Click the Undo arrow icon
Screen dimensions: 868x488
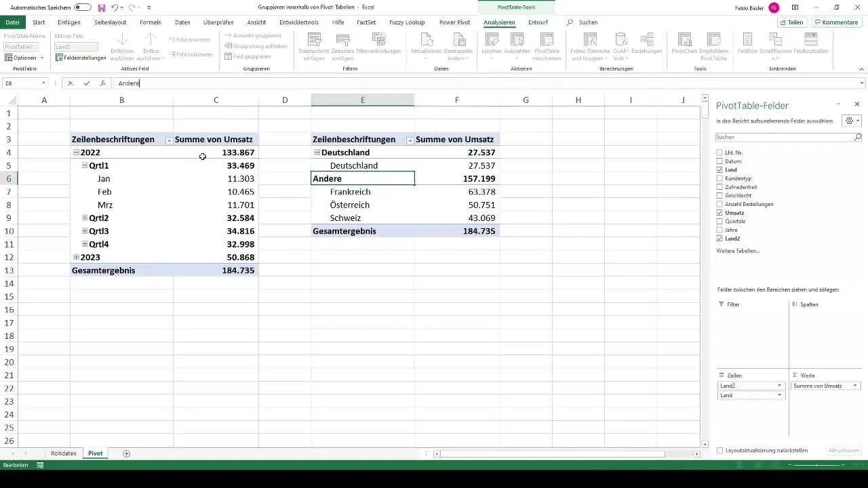pos(115,7)
